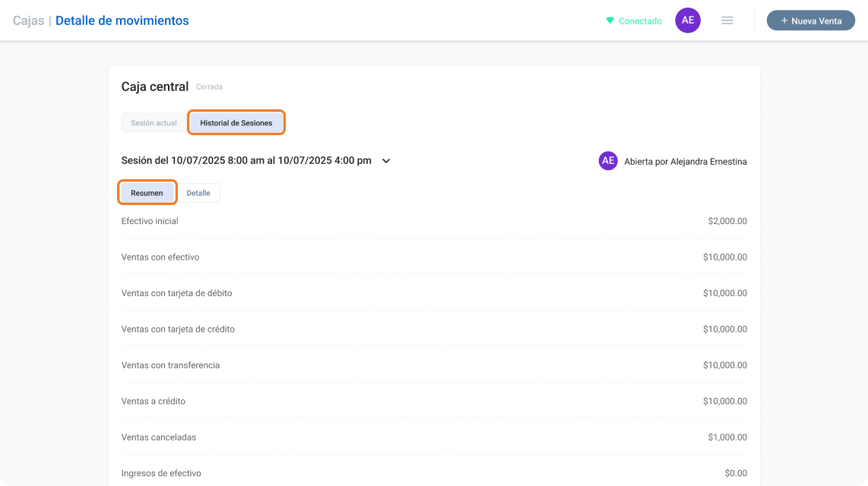Open the hamburger menu icon
This screenshot has height=486, width=868.
pyautogui.click(x=727, y=21)
